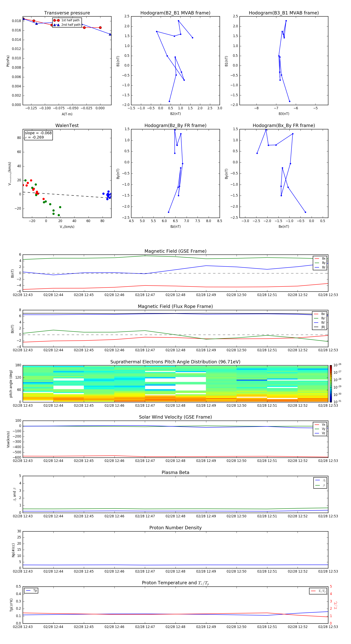Select the "Hodogram(Bz_By FR frame)" title
The image size is (351, 644).
pyautogui.click(x=175, y=125)
